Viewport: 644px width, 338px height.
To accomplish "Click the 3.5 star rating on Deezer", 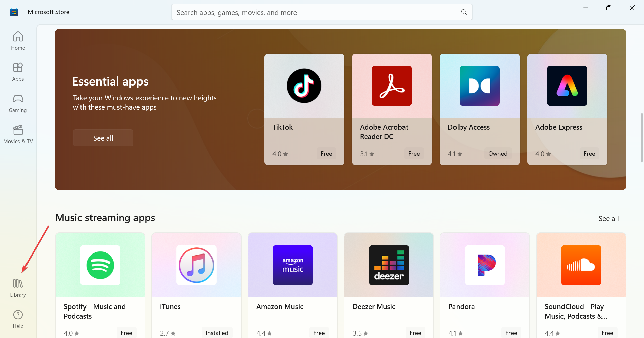I will click(x=360, y=333).
